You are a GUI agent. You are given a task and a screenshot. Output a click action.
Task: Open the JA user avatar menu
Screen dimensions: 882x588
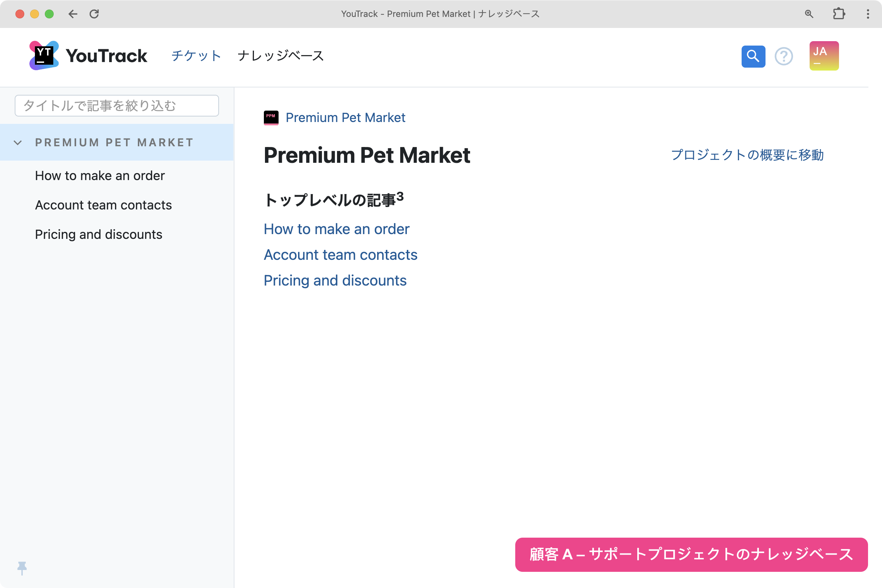(824, 55)
